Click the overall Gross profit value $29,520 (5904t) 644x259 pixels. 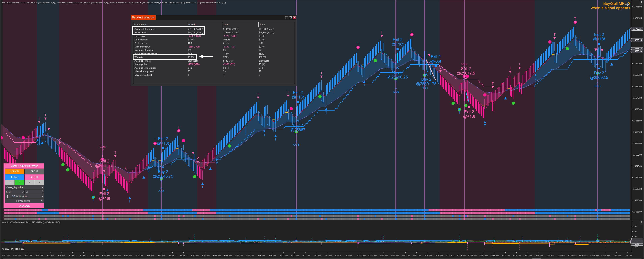click(x=195, y=32)
